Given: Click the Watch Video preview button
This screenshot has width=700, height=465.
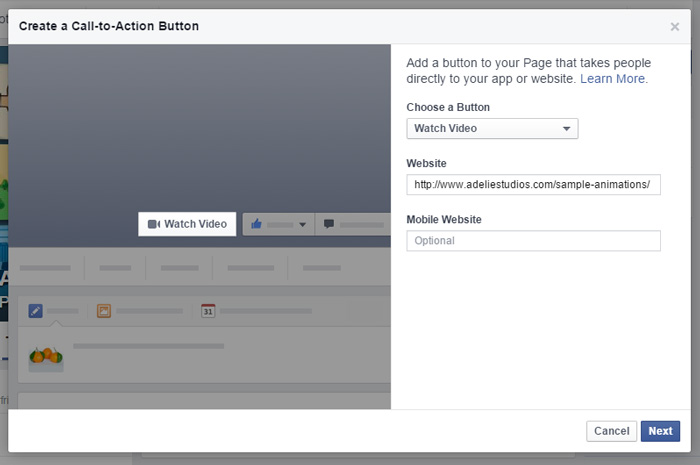Looking at the screenshot, I should coord(187,224).
